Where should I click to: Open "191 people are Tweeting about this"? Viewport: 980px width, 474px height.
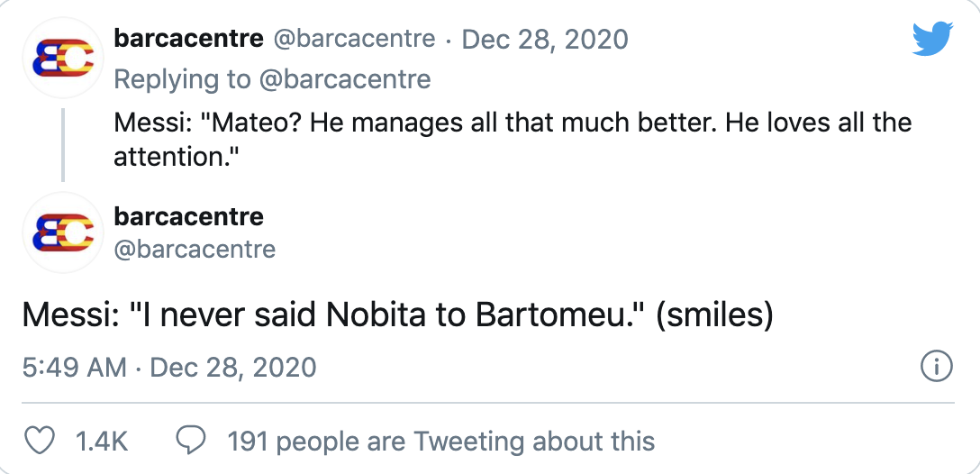[x=440, y=441]
